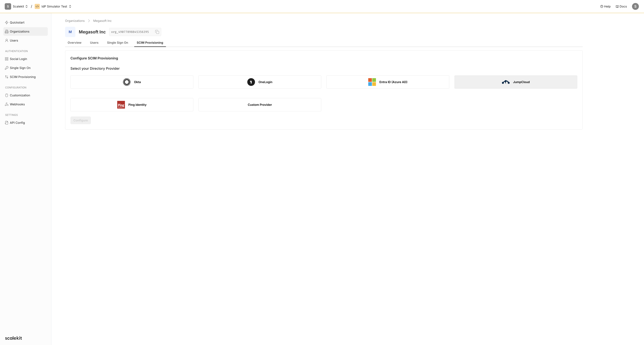Switch to the Overview tab
The width and height of the screenshot is (644, 345).
point(75,43)
